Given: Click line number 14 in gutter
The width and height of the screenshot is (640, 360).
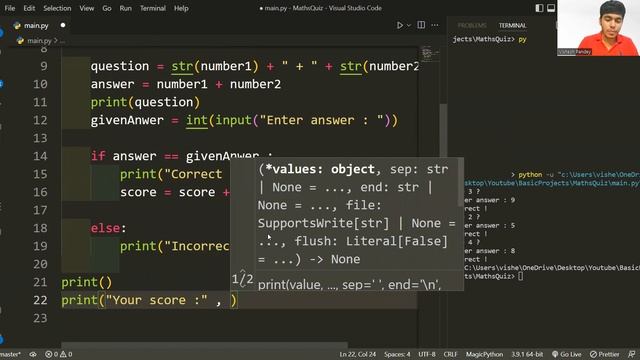Looking at the screenshot, I should 40,156.
